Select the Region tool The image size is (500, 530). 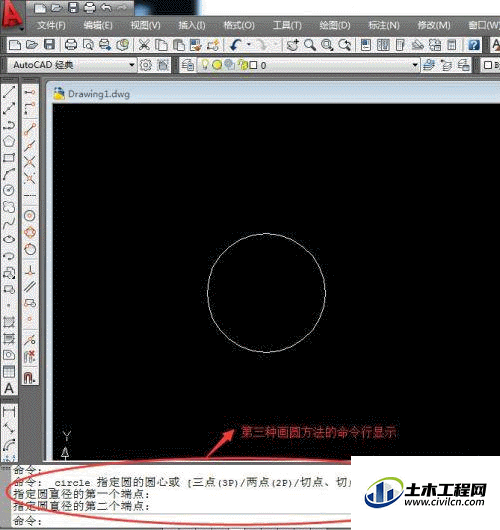coord(9,355)
